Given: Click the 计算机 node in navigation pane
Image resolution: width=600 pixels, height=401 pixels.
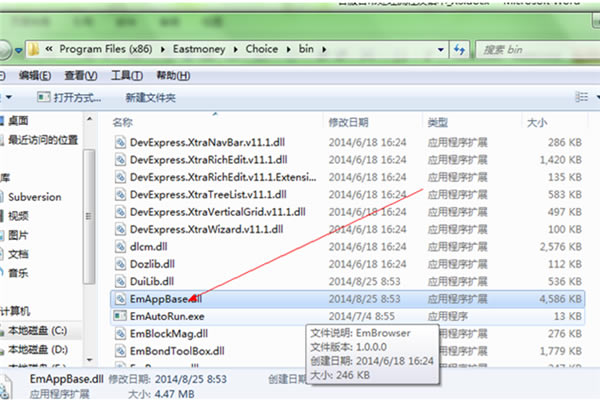Looking at the screenshot, I should (x=15, y=311).
